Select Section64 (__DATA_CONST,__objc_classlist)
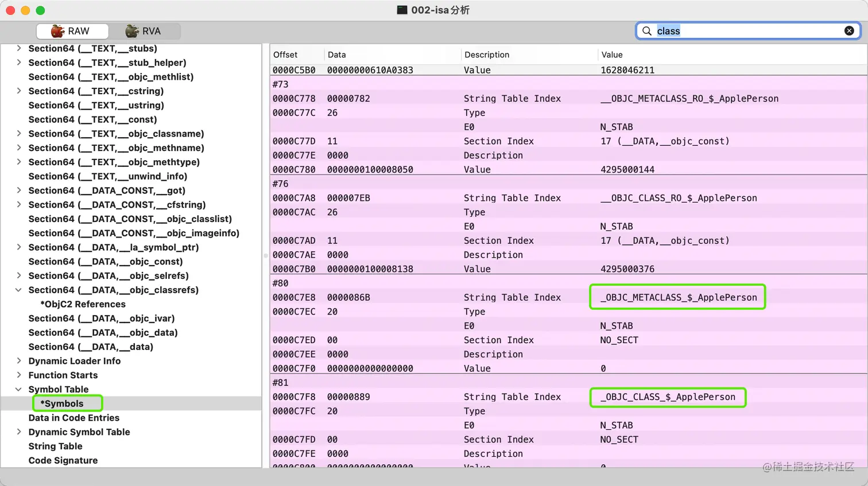 click(x=130, y=219)
